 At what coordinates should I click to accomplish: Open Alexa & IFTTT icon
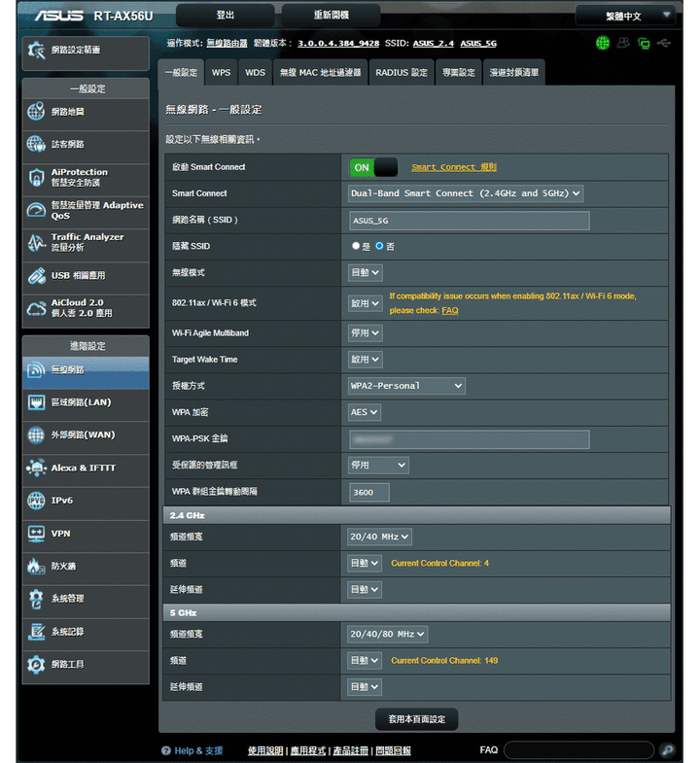(x=36, y=468)
